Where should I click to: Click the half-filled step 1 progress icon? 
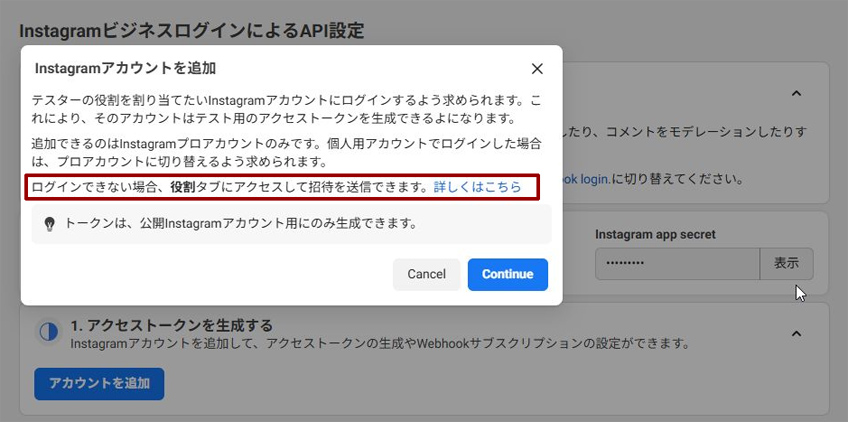(x=49, y=331)
